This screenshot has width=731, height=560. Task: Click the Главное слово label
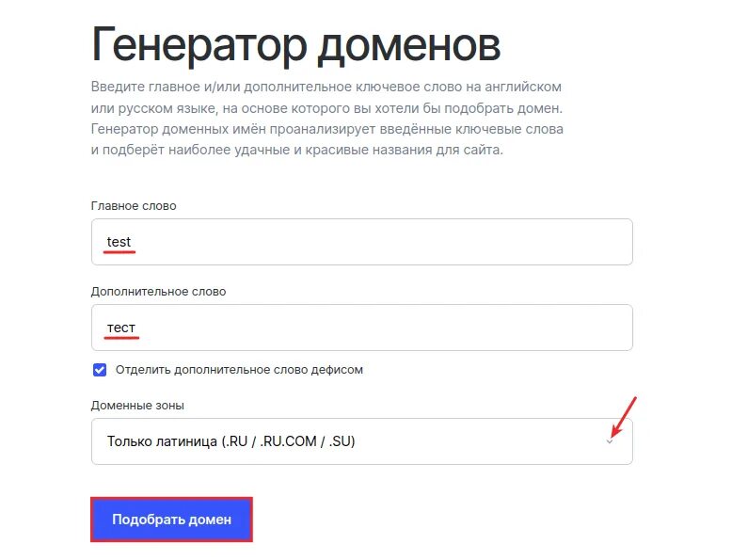click(x=134, y=205)
